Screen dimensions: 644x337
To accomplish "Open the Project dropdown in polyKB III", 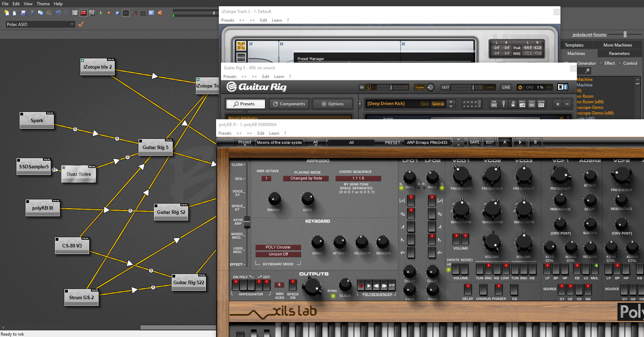I will tap(244, 142).
